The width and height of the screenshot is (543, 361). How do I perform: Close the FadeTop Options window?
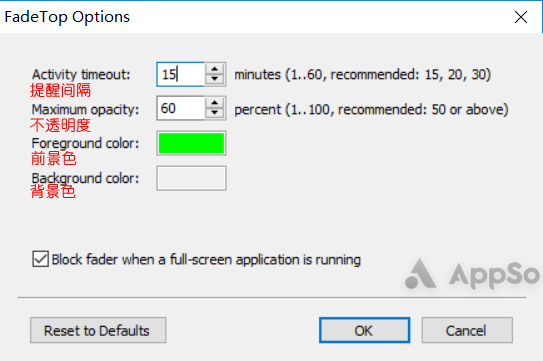pos(521,17)
